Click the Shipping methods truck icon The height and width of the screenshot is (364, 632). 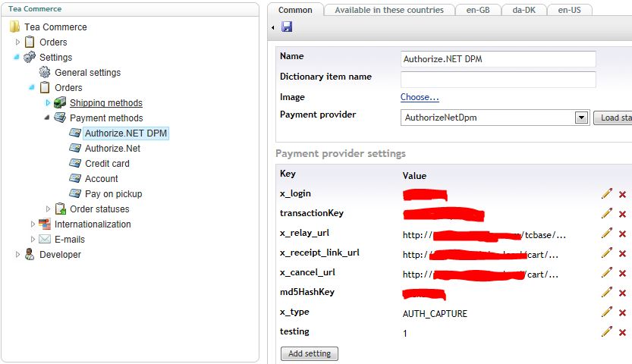pyautogui.click(x=60, y=102)
